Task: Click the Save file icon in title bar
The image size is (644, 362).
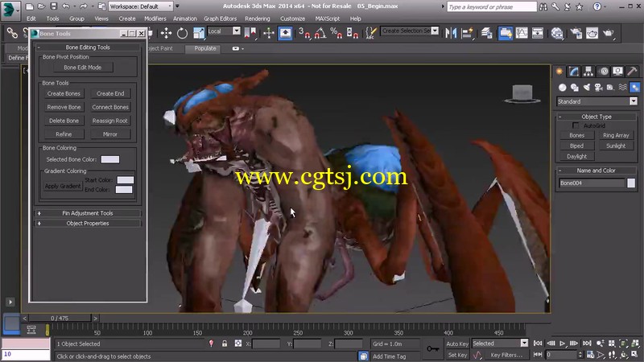Action: 54,6
